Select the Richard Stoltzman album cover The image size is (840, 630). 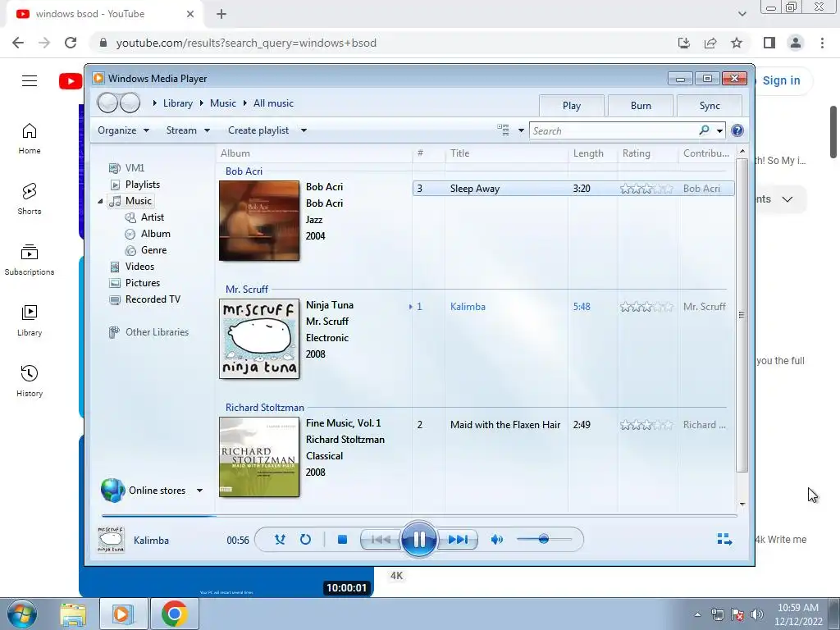259,457
